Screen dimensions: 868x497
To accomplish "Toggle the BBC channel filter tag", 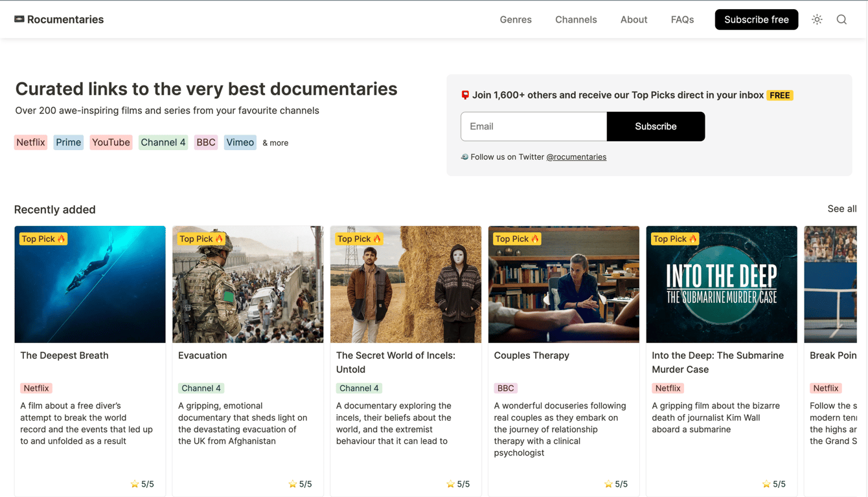I will coord(205,142).
